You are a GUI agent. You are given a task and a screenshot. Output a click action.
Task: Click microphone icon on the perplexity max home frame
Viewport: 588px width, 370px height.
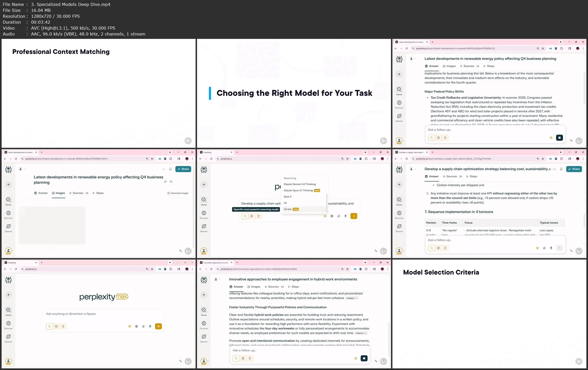coord(150,327)
